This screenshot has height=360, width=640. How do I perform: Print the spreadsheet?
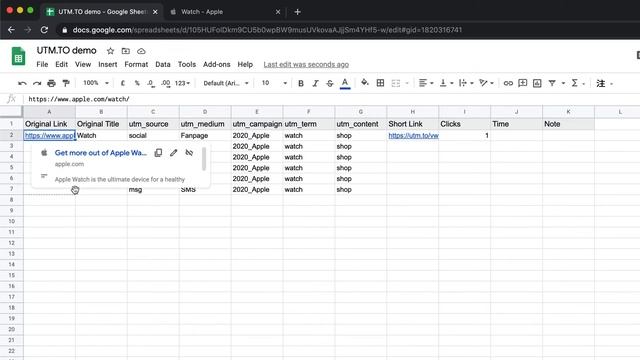point(51,83)
